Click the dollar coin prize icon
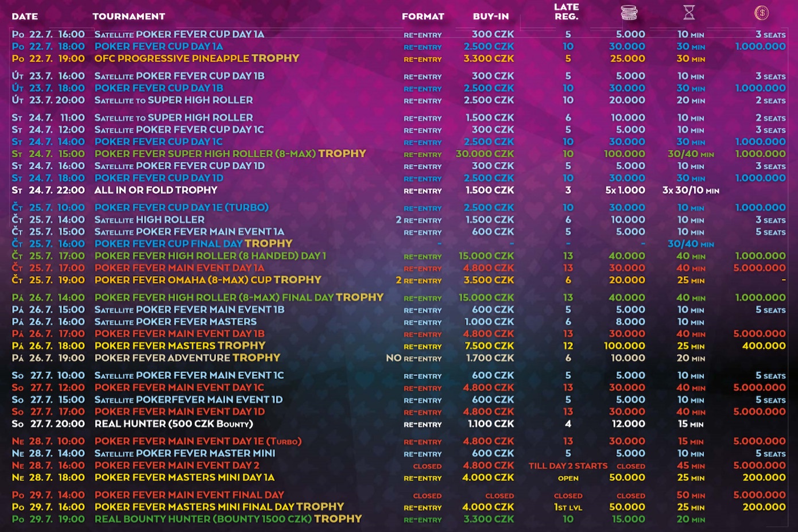 coord(761,12)
